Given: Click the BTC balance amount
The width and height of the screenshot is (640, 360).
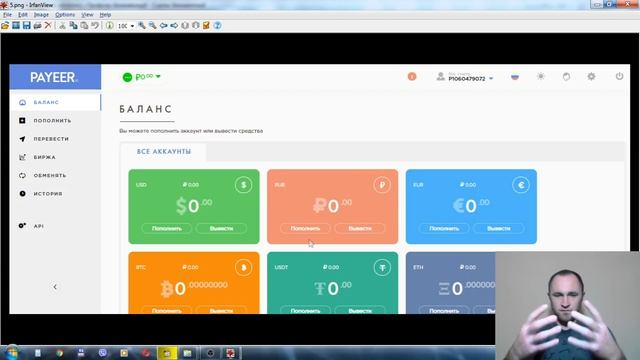Looking at the screenshot, I should [194, 289].
